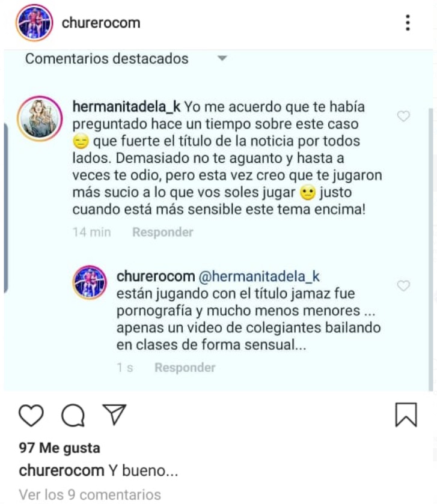Expand the Comentarios destacados dropdown arrow
The width and height of the screenshot is (437, 504).
(x=222, y=59)
